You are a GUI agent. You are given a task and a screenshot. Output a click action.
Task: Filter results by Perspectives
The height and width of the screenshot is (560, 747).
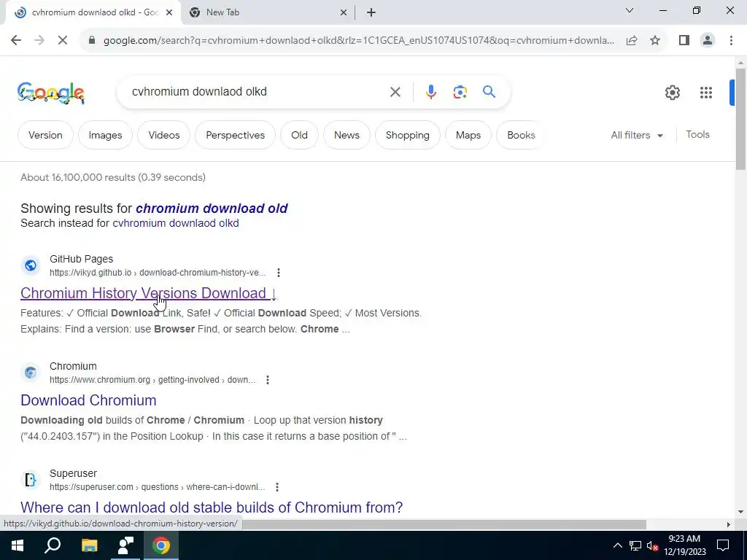tap(236, 135)
